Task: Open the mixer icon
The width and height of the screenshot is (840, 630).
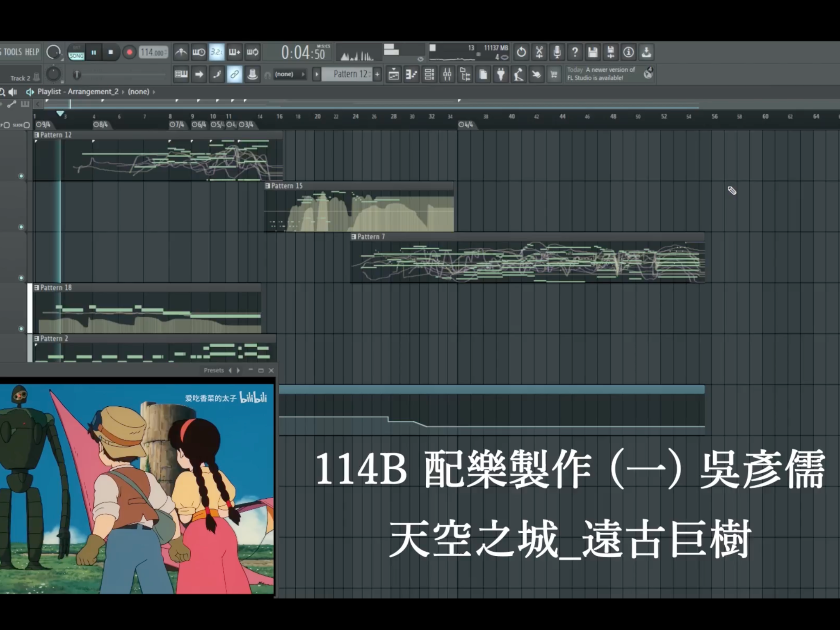Action: pyautogui.click(x=447, y=74)
